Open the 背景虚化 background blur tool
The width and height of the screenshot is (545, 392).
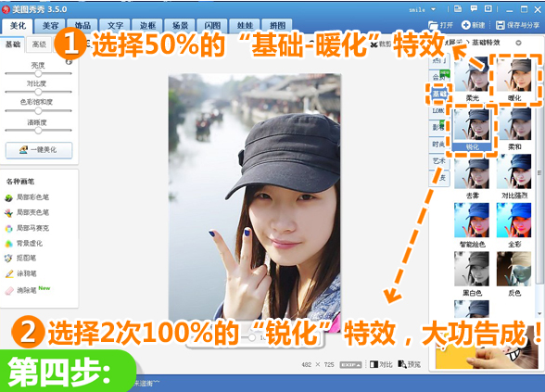click(24, 243)
